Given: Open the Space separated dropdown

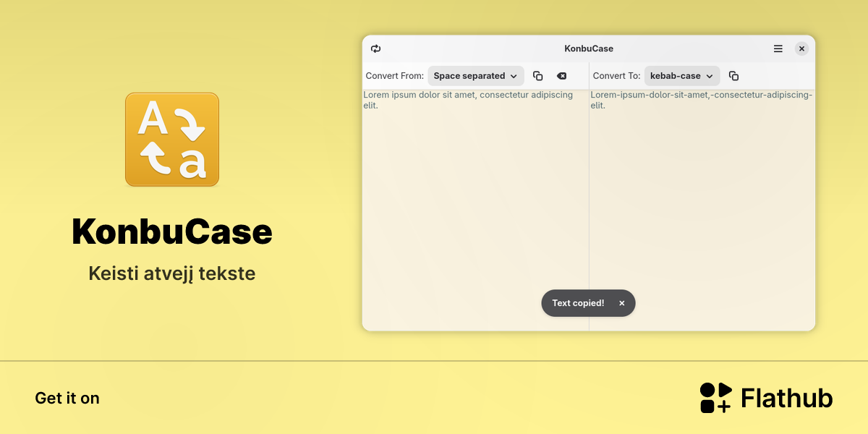Looking at the screenshot, I should (x=476, y=76).
